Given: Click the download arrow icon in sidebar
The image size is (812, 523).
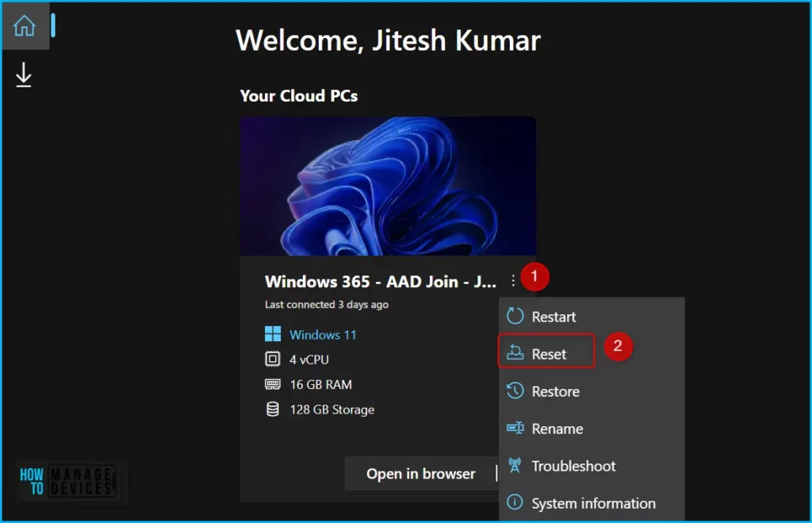Looking at the screenshot, I should point(23,75).
